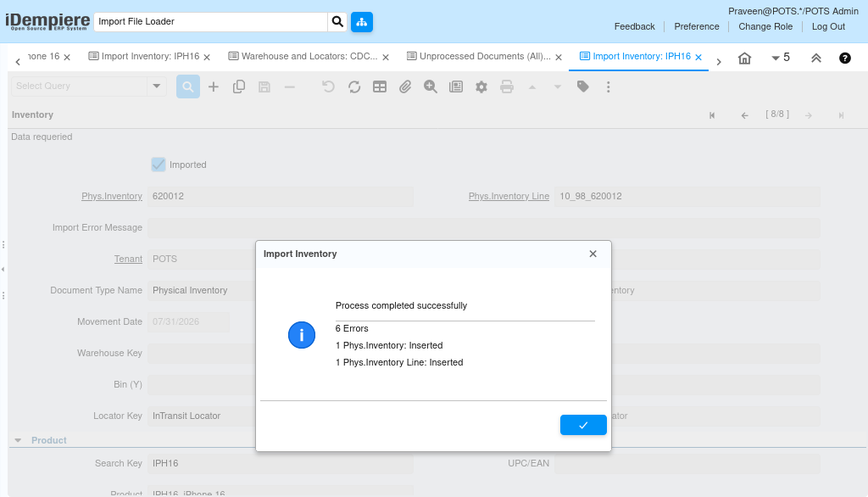The image size is (868, 497).
Task: Open the Preference link
Action: point(697,26)
